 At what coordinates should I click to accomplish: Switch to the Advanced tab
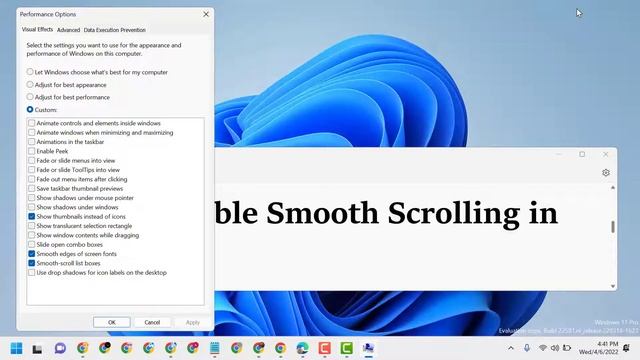click(x=68, y=30)
